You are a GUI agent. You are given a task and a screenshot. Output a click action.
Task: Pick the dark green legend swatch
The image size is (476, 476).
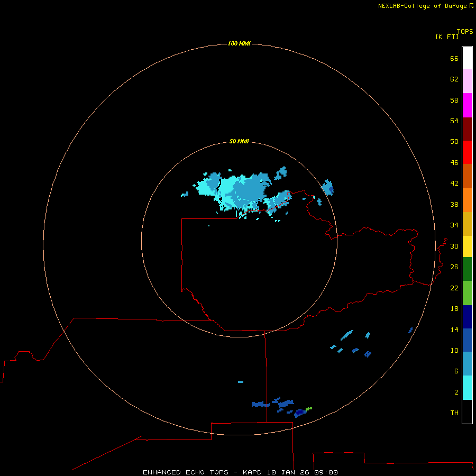(x=467, y=269)
